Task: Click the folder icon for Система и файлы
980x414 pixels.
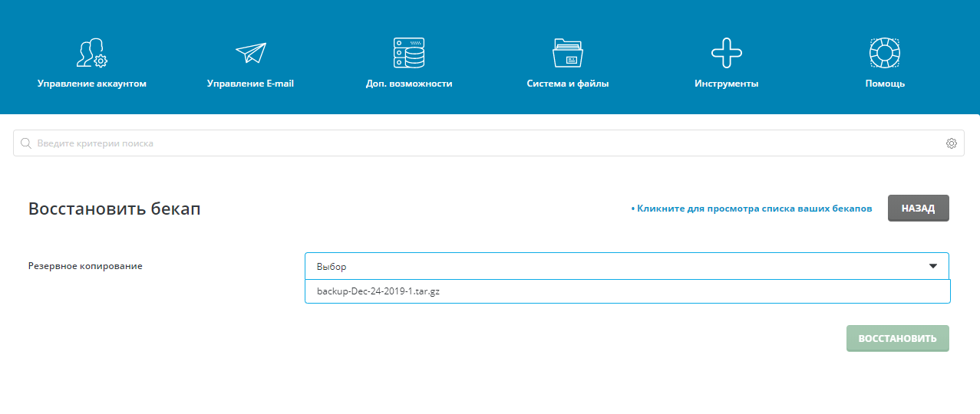Action: click(568, 53)
